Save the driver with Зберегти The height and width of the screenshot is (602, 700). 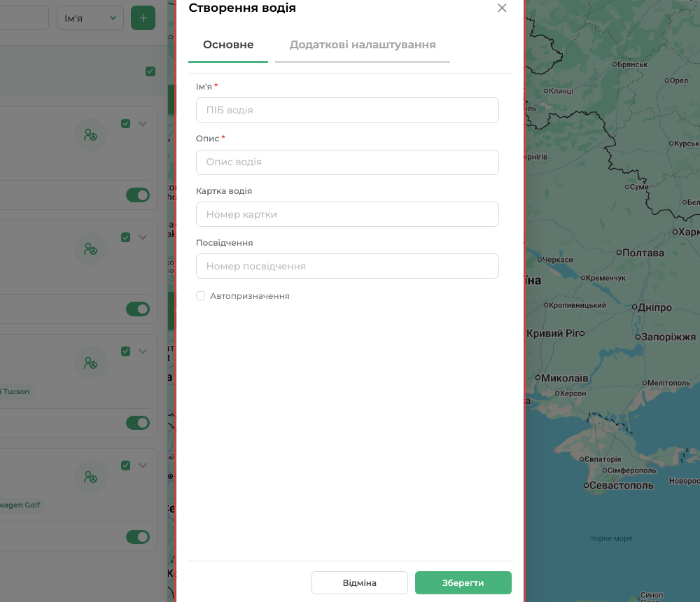(x=463, y=583)
